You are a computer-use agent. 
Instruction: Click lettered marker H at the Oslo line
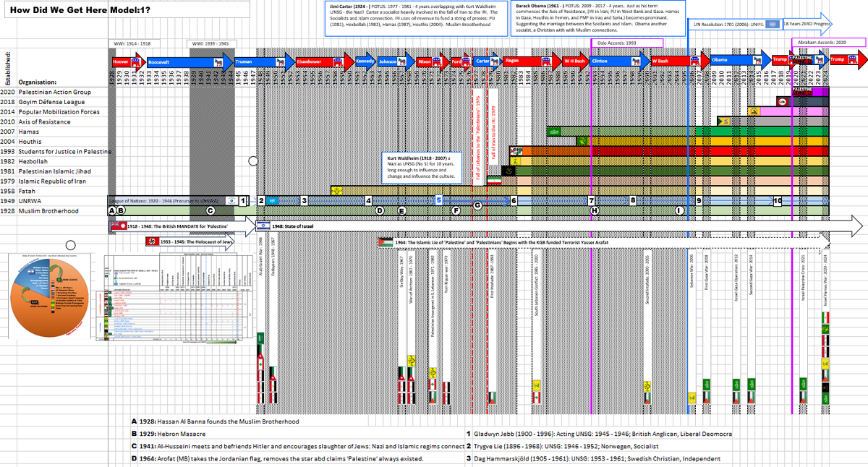595,210
